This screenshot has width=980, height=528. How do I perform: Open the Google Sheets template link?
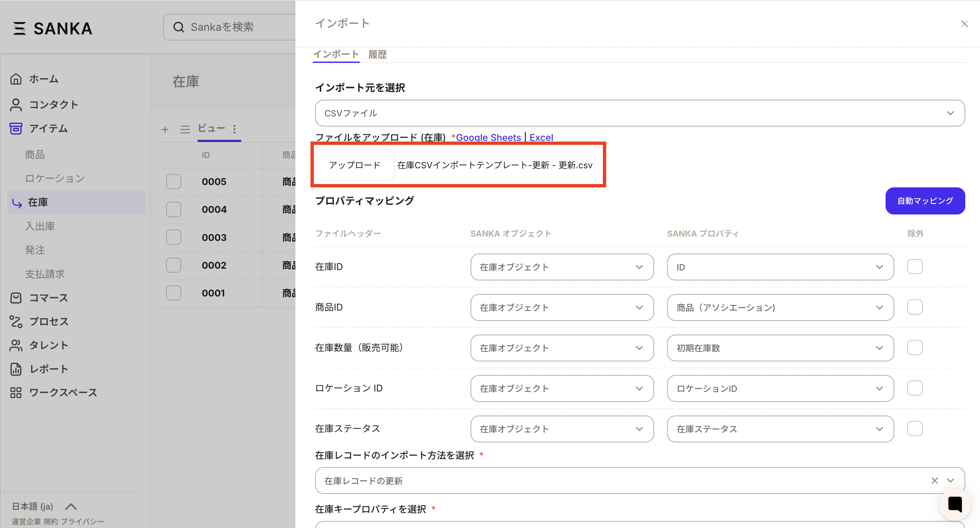[488, 138]
